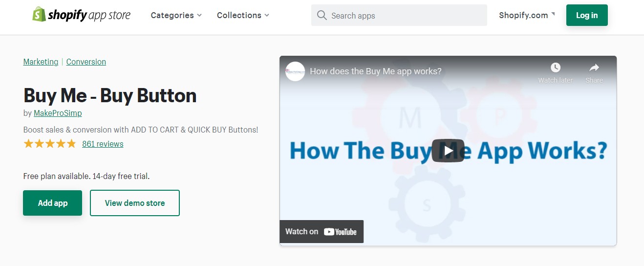Open the Marketing category breadcrumb
Viewport: 644px width, 268px height.
41,62
